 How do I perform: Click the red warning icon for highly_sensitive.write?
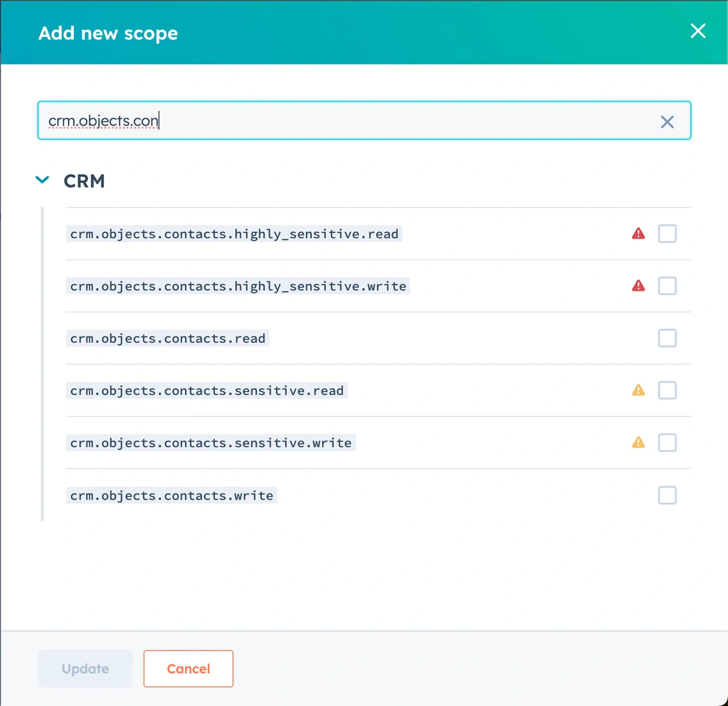[x=638, y=285]
